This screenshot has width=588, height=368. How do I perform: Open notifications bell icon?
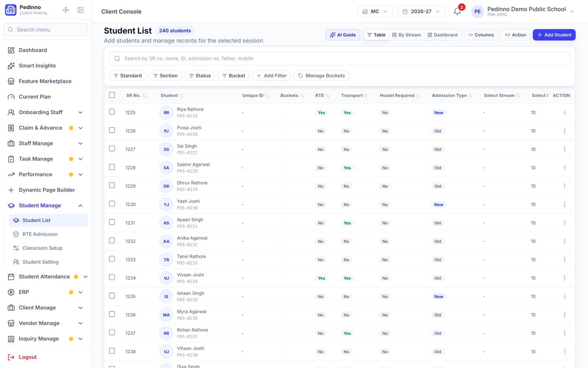tap(457, 11)
